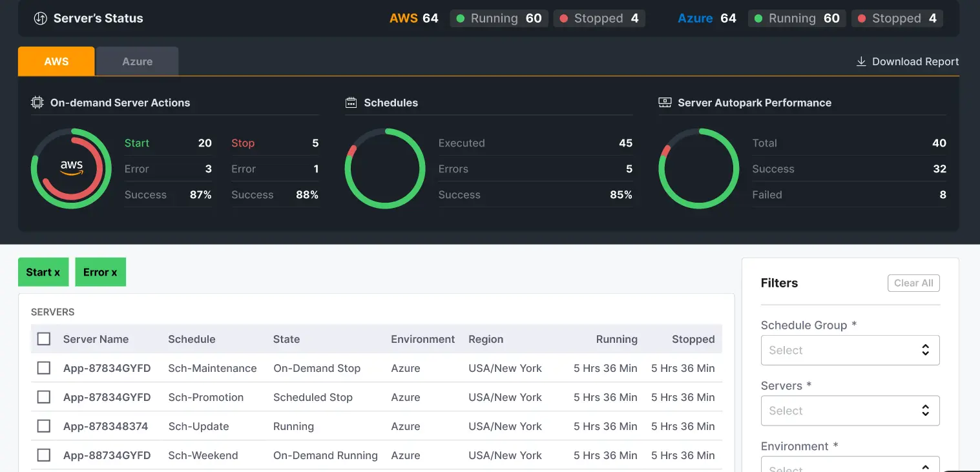This screenshot has width=980, height=472.
Task: Tick the checkbox for App-88734GYFD row
Action: point(44,455)
